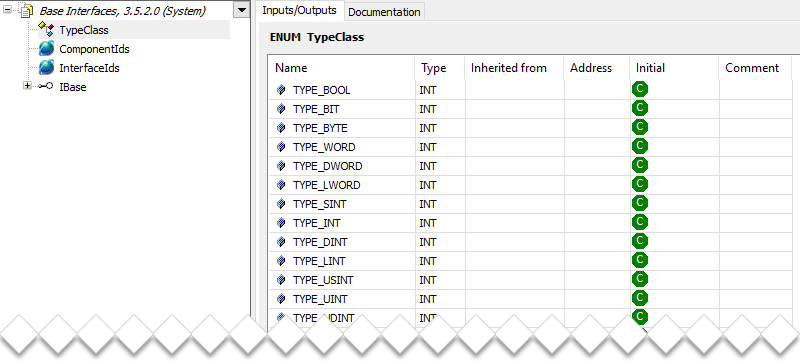Image resolution: width=800 pixels, height=362 pixels.
Task: Click the variable icon beside TYPE_BYTE
Action: 281,128
